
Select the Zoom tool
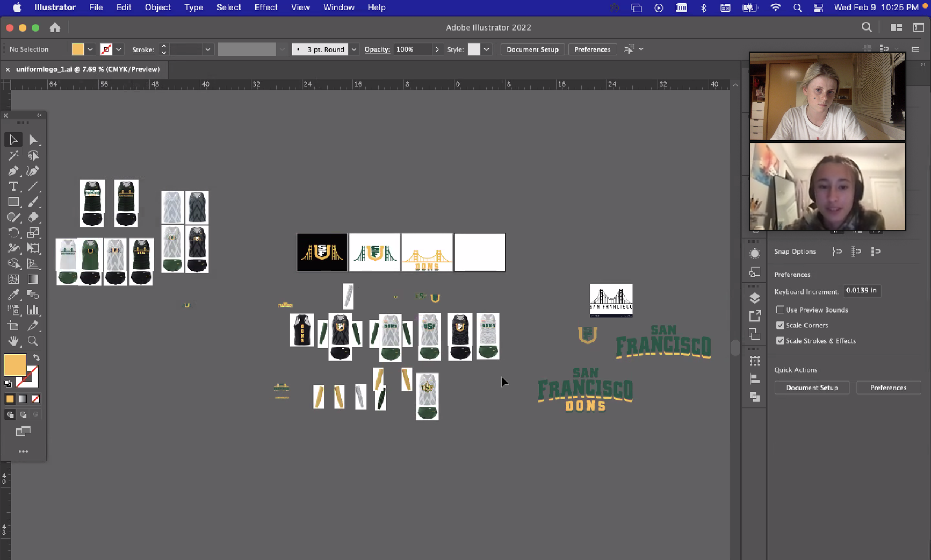point(33,341)
